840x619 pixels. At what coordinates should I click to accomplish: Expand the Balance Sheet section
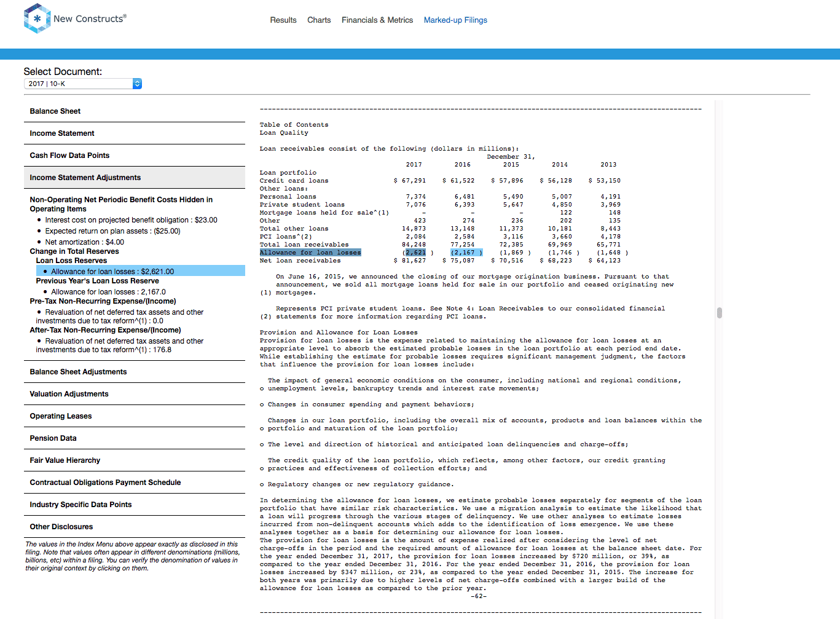pyautogui.click(x=134, y=111)
